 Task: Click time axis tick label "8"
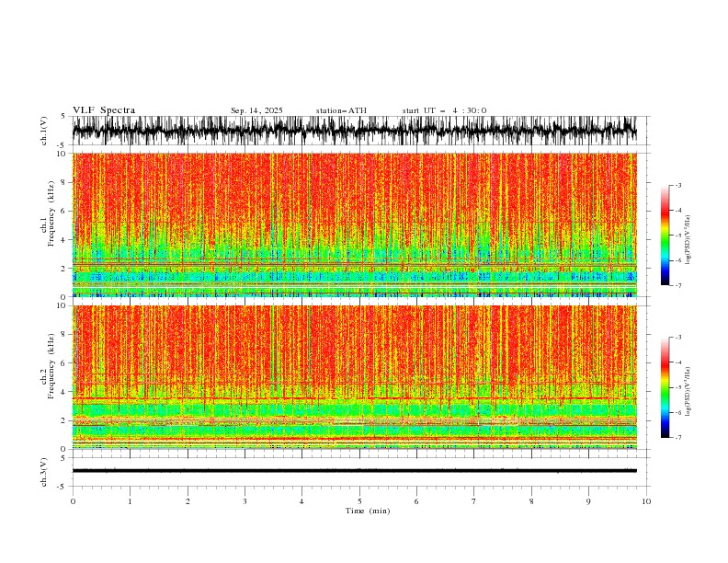(x=531, y=501)
